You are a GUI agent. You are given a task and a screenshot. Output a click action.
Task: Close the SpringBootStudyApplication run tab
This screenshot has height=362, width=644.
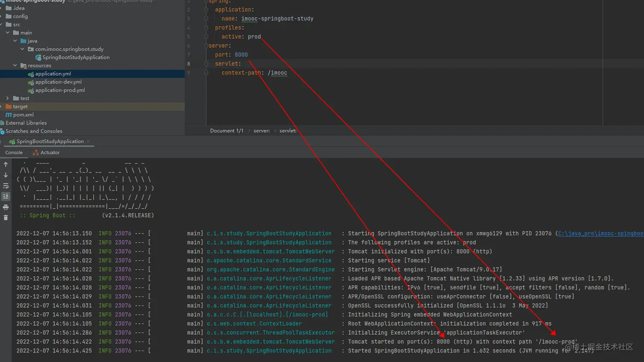[x=88, y=141]
